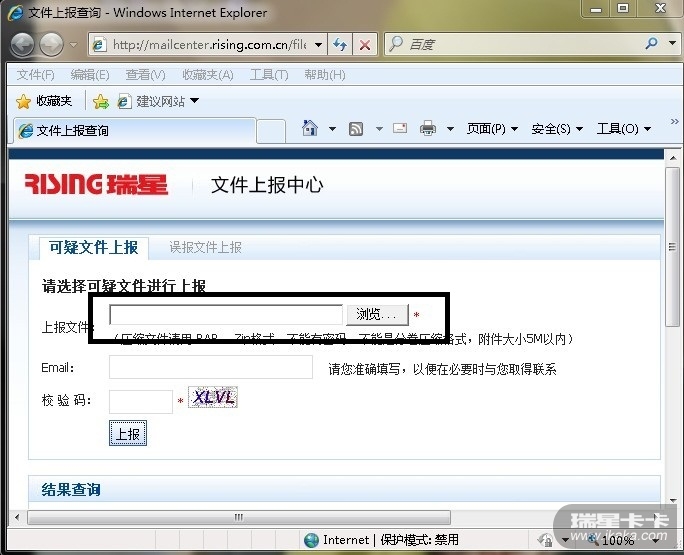Open the 安全(S) command bar menu

point(557,129)
